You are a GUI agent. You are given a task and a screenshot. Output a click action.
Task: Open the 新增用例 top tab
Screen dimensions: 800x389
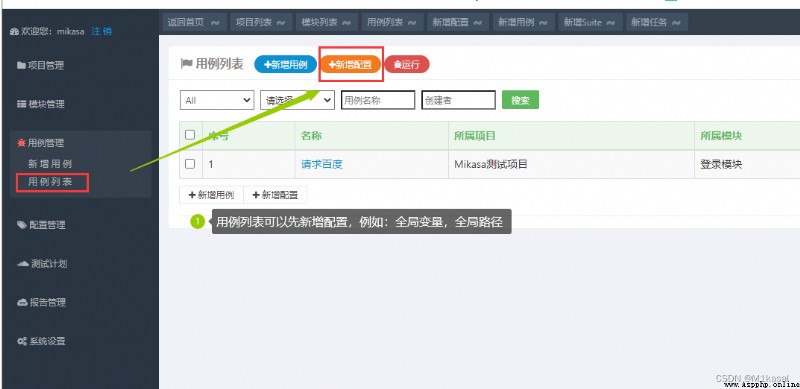coord(522,22)
